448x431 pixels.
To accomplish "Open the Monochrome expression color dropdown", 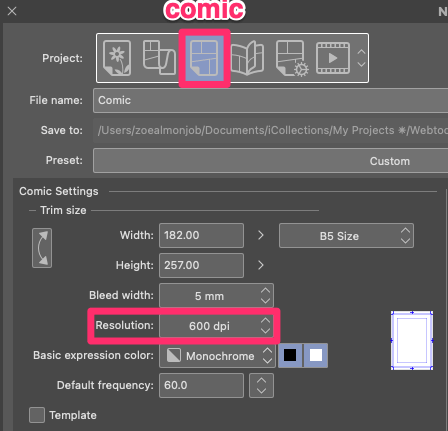I will pos(217,356).
